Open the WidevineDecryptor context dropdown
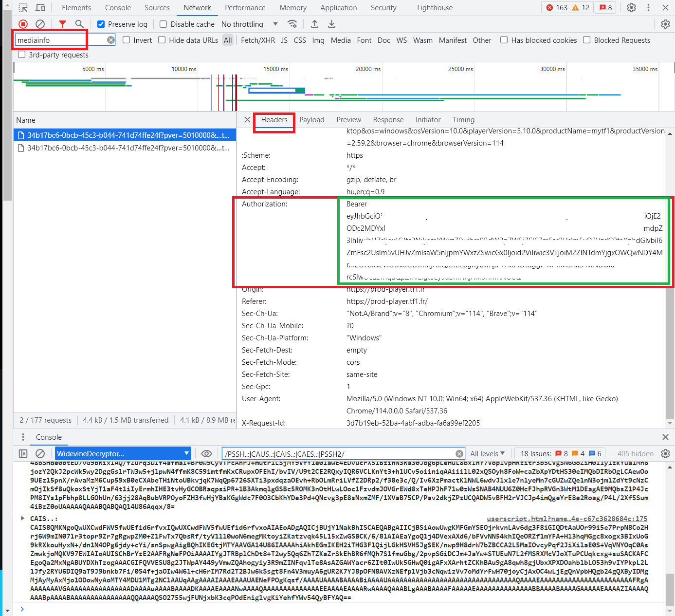Image resolution: width=675 pixels, height=616 pixels. point(123,454)
